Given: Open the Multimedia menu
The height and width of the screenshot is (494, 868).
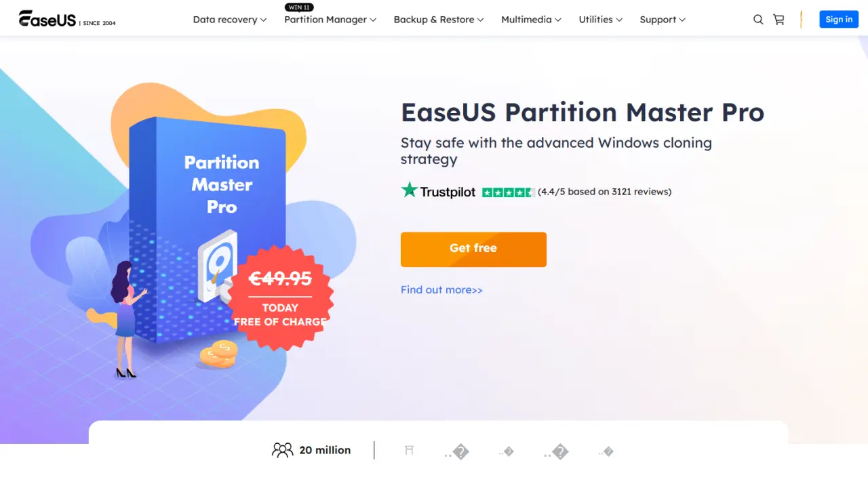Looking at the screenshot, I should coord(531,20).
